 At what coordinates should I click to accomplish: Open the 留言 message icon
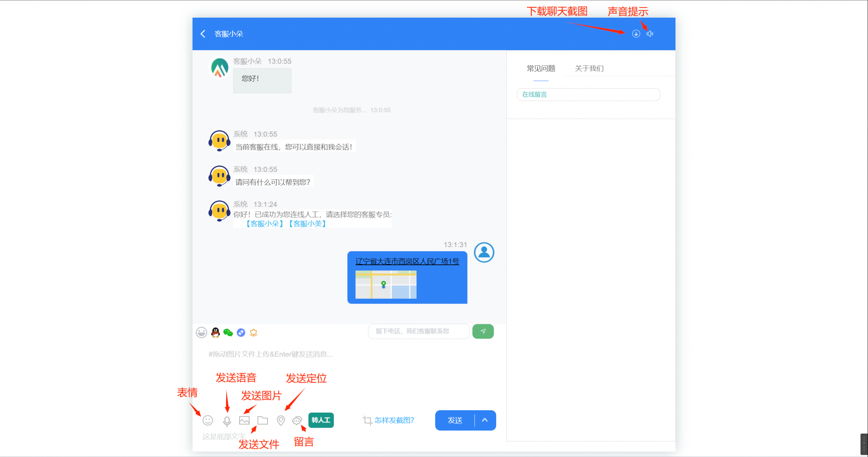297,420
